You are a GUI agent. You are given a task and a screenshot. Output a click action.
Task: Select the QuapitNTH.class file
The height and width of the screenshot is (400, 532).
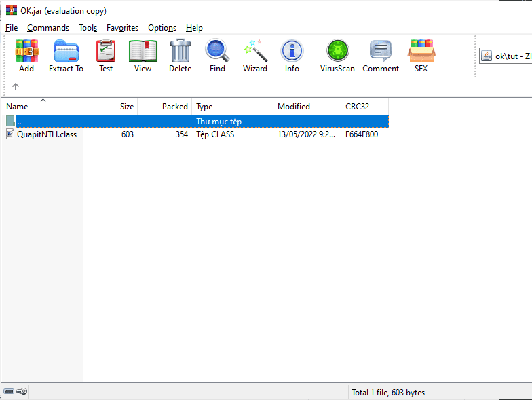[x=46, y=134]
